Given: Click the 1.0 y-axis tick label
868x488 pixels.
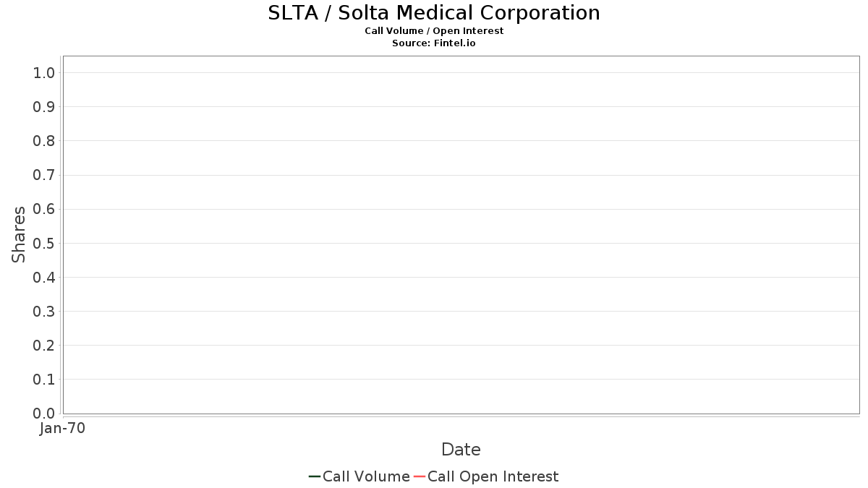Looking at the screenshot, I should [44, 72].
